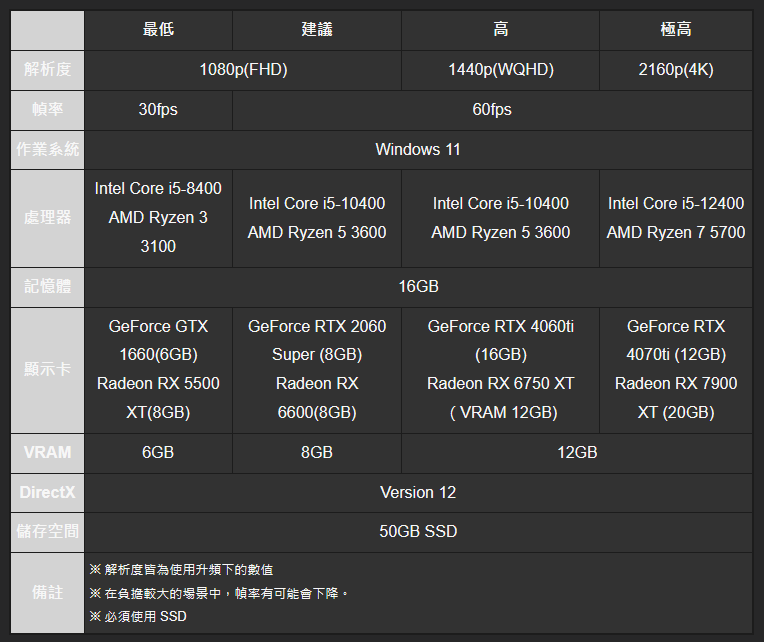The width and height of the screenshot is (764, 642).
Task: Select the 50GB SSD storage cell
Action: [418, 532]
